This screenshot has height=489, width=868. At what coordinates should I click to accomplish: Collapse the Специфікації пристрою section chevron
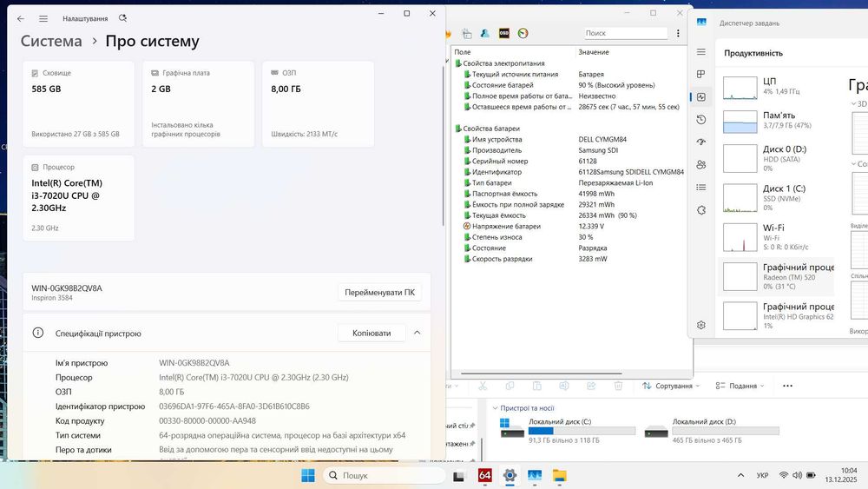tap(418, 333)
